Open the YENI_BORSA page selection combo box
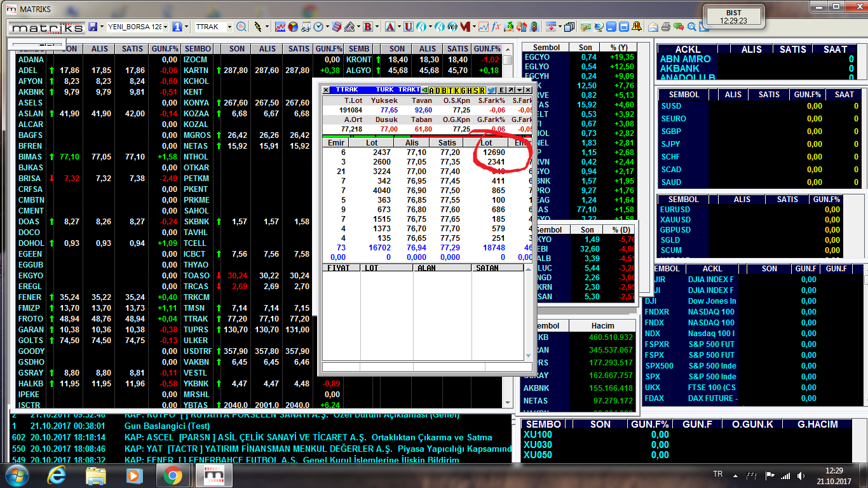The width and height of the screenshot is (868, 488). [x=138, y=27]
